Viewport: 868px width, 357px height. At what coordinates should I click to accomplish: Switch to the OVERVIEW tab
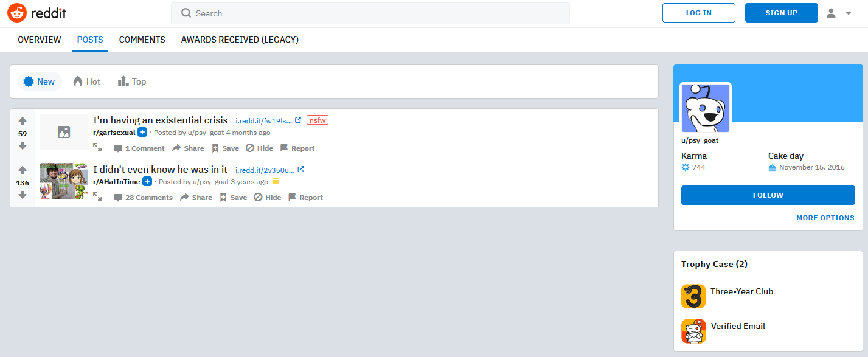[x=40, y=40]
